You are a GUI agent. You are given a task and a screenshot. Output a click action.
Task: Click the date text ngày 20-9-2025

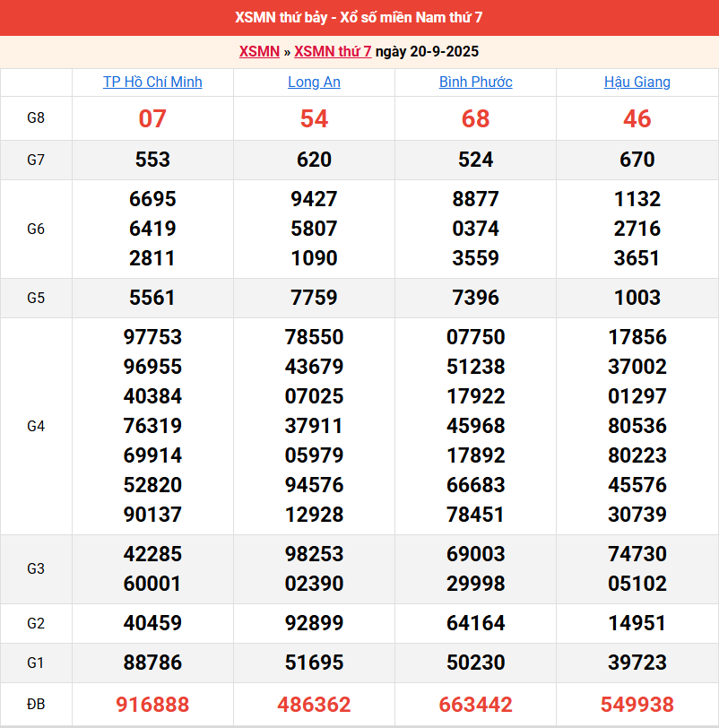click(x=427, y=51)
